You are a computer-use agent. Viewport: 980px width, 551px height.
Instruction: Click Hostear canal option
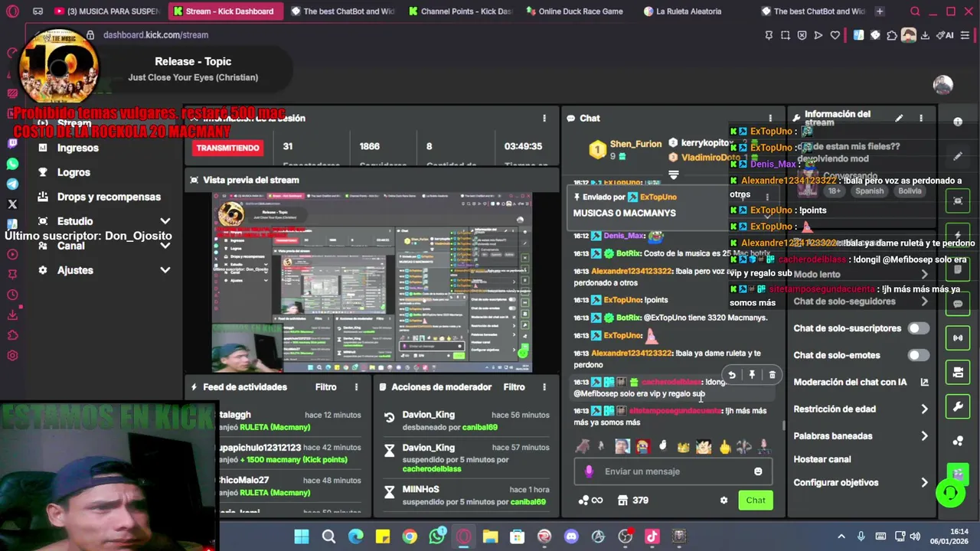pos(822,459)
